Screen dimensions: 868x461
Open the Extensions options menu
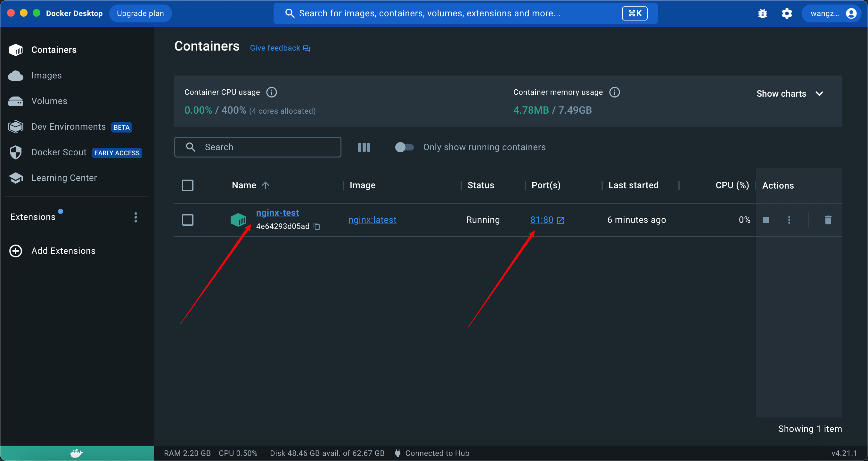tap(136, 217)
